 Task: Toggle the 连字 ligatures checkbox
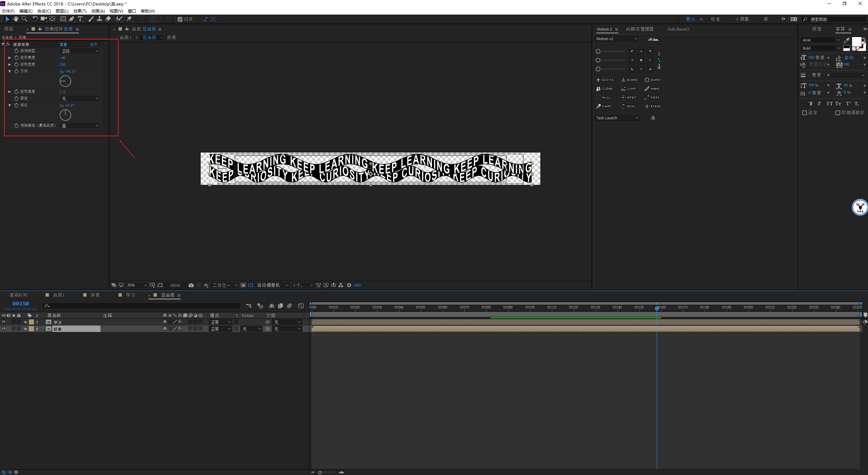[x=804, y=113]
